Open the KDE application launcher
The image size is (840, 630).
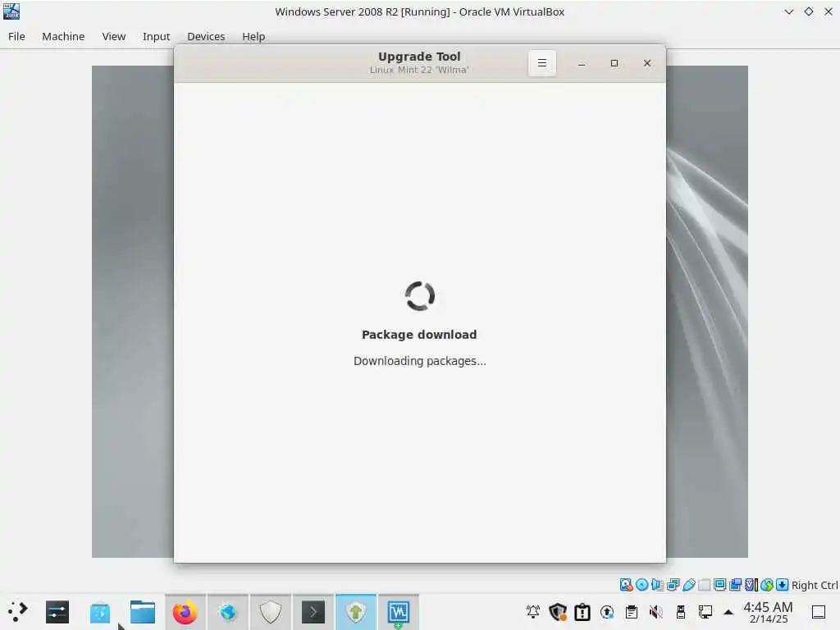tap(17, 612)
